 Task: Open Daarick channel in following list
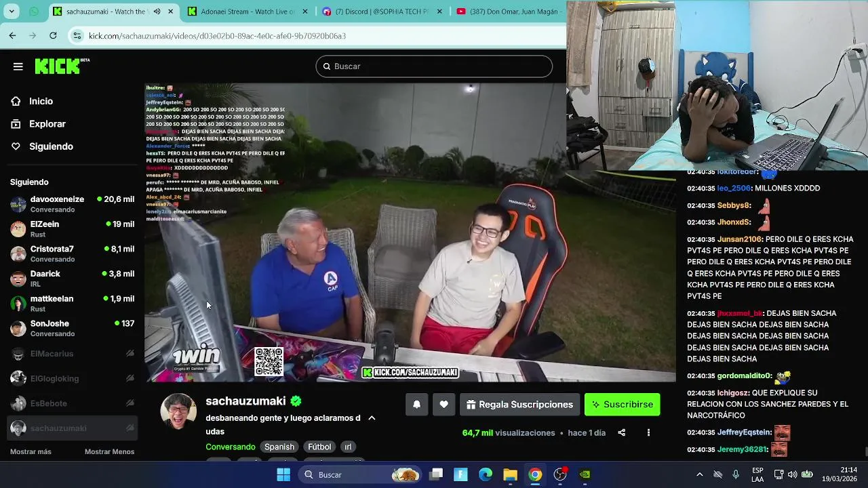point(72,279)
